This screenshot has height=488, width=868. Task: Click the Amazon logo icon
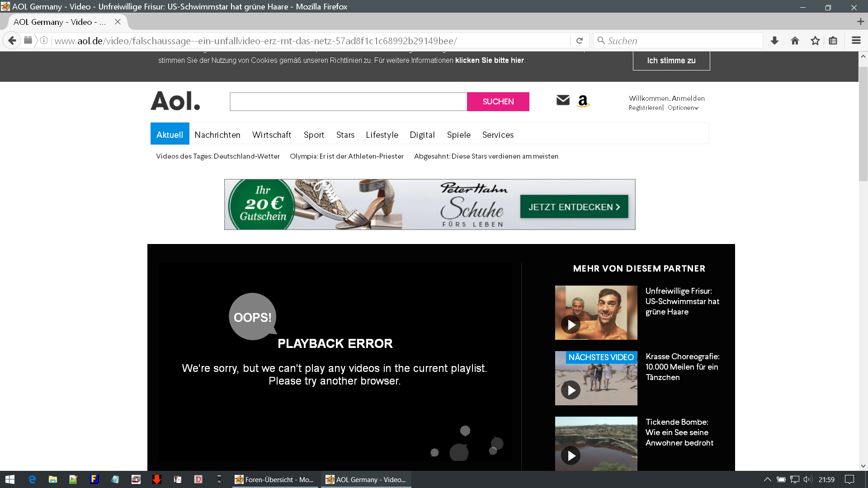coord(583,101)
